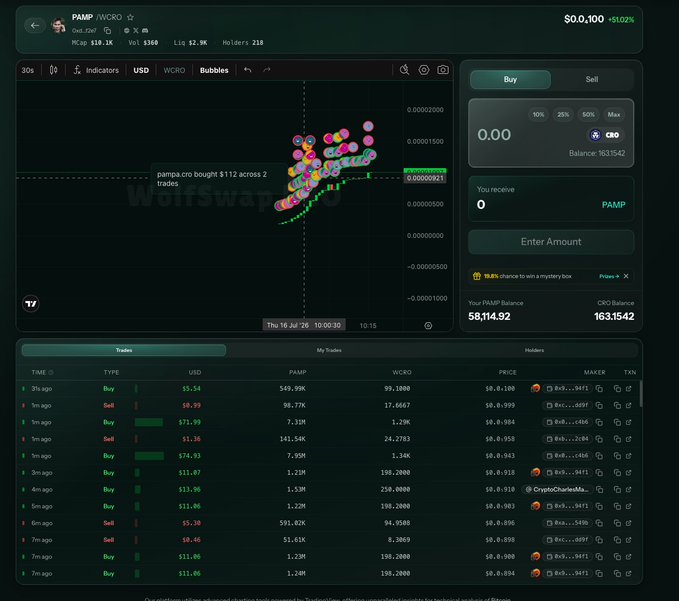The image size is (679, 601).
Task: Open the timezone settings icon below chart
Action: point(428,326)
